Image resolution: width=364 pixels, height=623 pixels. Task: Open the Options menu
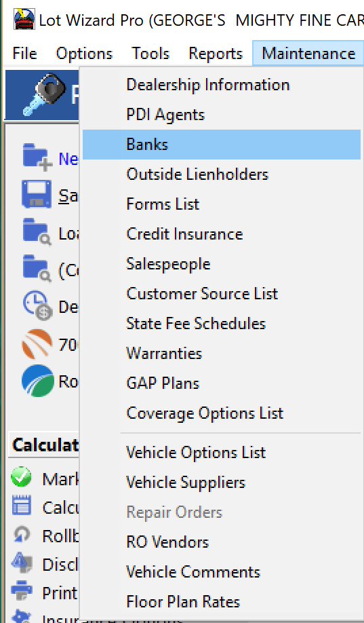pos(84,53)
